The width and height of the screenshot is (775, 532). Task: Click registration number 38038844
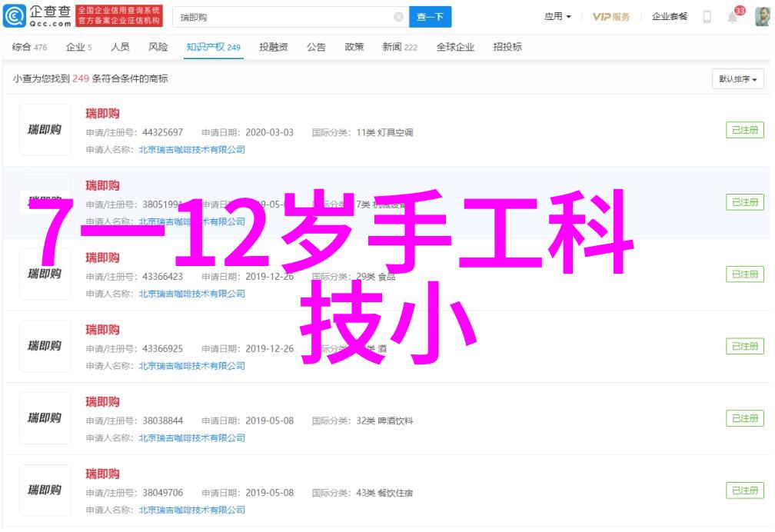163,421
